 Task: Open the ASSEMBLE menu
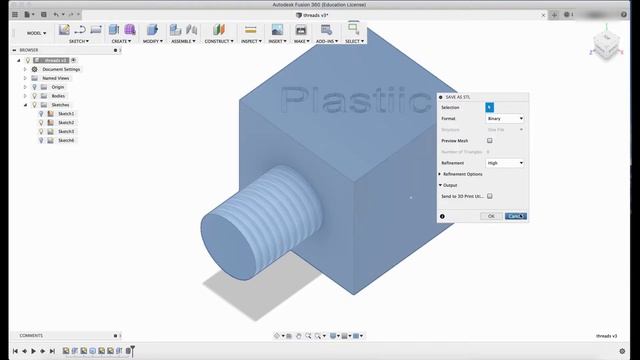tap(183, 41)
